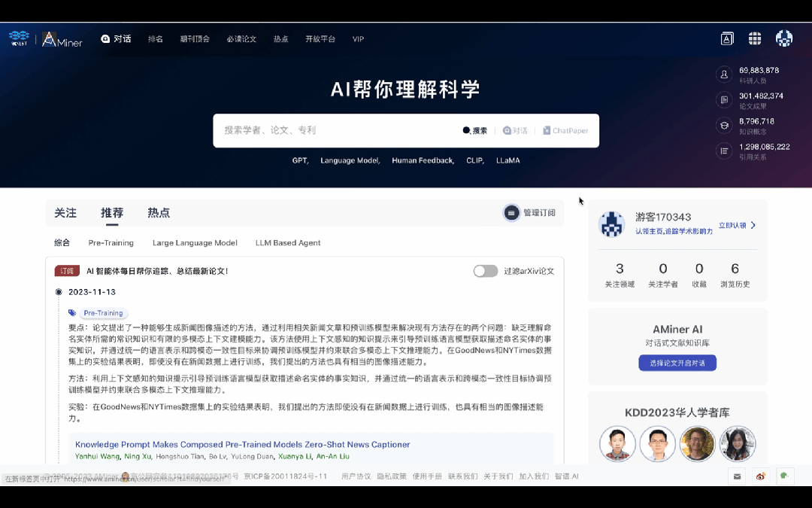Viewport: 812px width, 508px height.
Task: Click the chevron next to 立即认领
Action: coord(753,225)
